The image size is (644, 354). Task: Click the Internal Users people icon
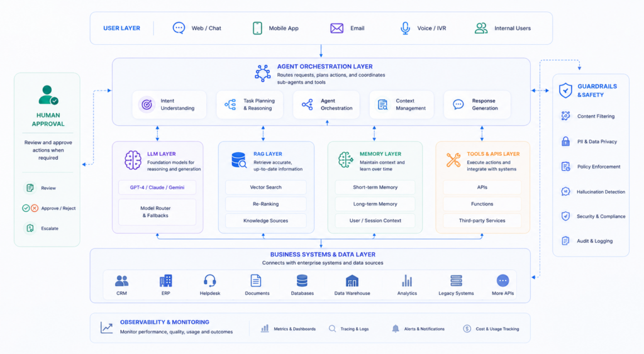point(481,28)
